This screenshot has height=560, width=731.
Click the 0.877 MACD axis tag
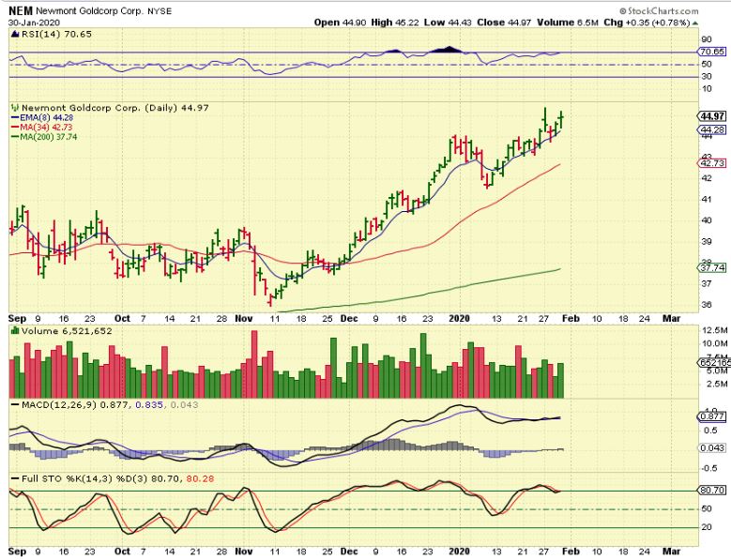click(712, 416)
